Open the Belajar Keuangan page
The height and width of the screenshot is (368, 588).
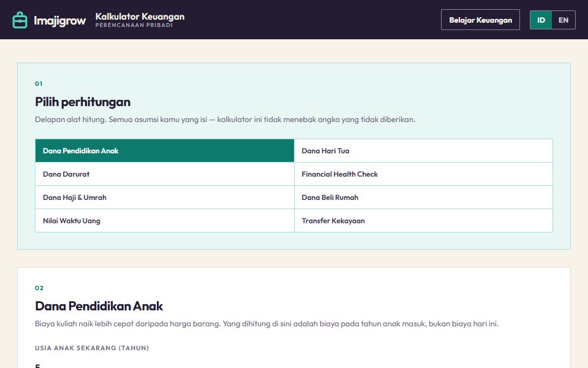coord(480,20)
